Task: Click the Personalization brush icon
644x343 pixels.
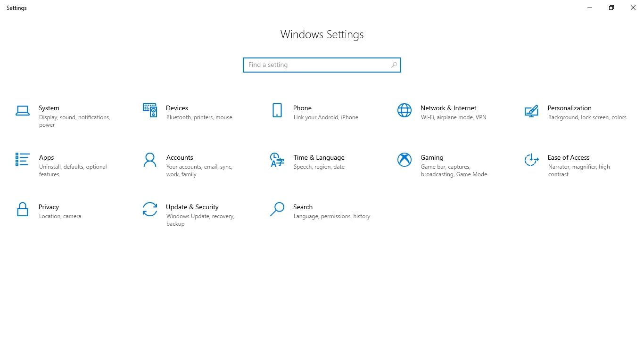Action: (x=531, y=112)
